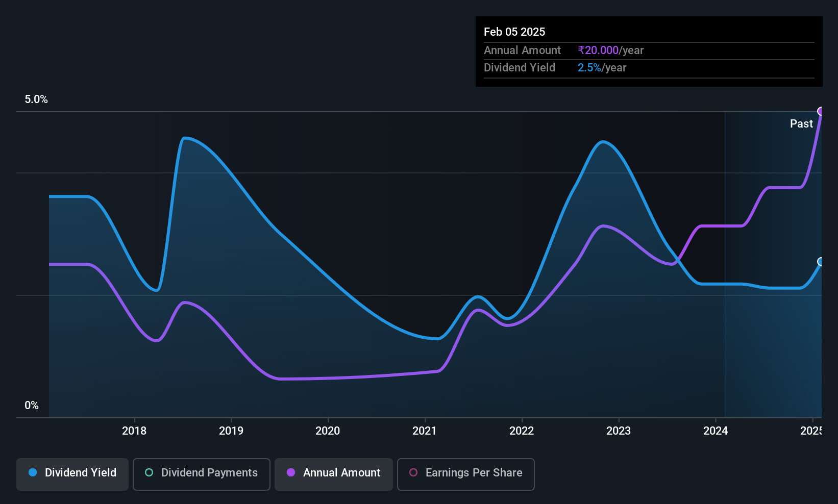Show Earnings Per Share on chart

[x=466, y=474]
